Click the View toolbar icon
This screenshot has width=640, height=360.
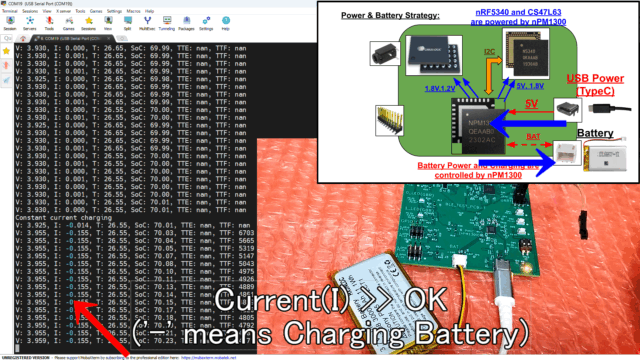tap(108, 23)
